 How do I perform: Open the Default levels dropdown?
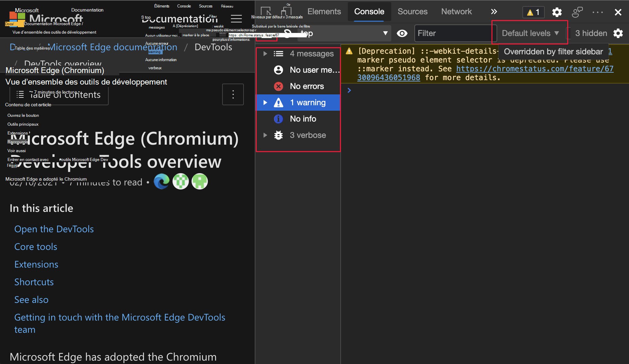pyautogui.click(x=530, y=33)
